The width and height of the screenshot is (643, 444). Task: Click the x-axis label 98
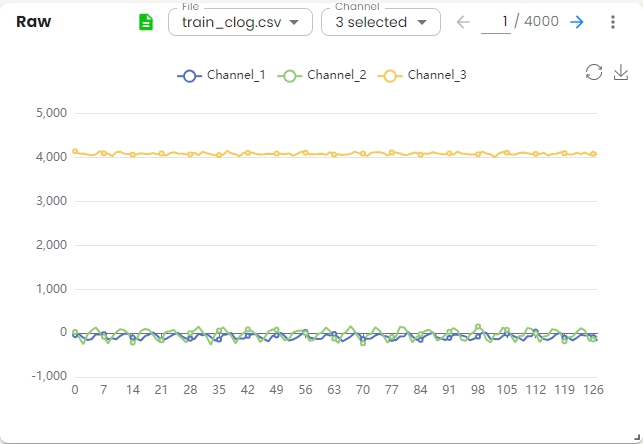click(478, 389)
